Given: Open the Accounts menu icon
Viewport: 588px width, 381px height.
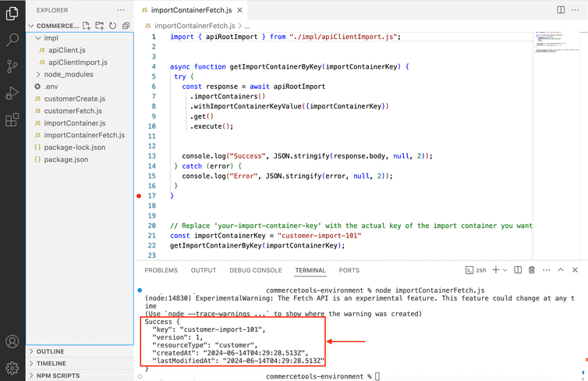Looking at the screenshot, I should tap(12, 342).
